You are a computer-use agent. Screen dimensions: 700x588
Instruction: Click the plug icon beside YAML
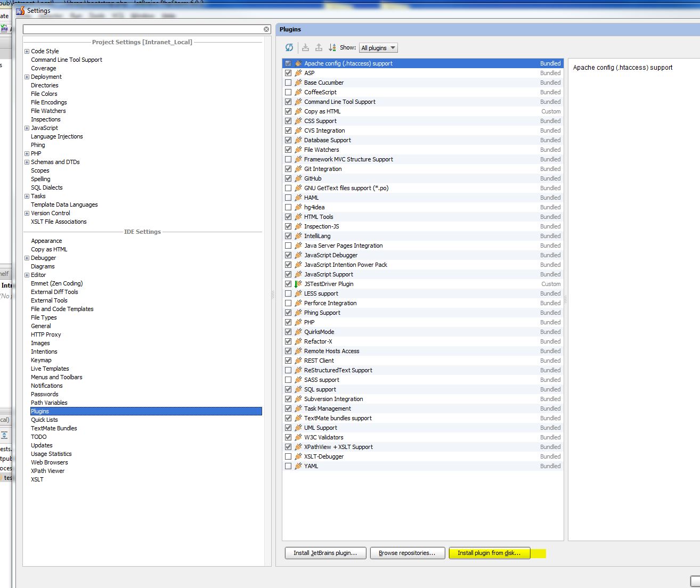pyautogui.click(x=298, y=466)
